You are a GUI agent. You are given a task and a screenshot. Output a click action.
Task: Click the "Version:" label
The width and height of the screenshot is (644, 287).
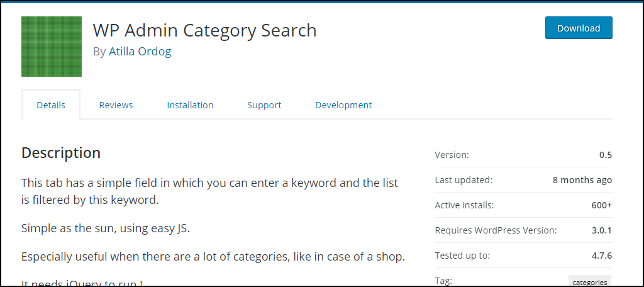452,155
